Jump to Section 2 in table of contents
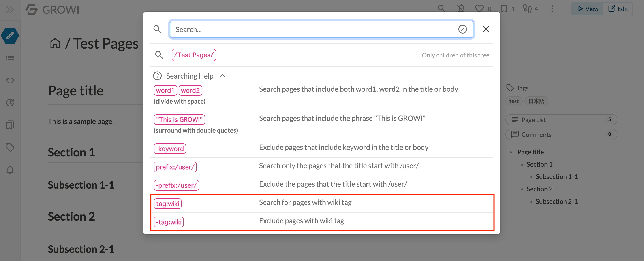644x261 pixels. (539, 189)
